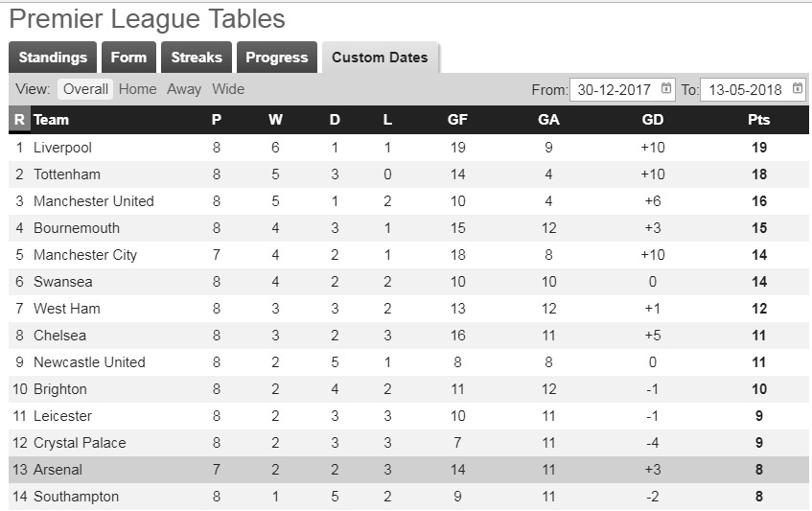This screenshot has height=511, width=812.
Task: Click the From date input 30-12-2017
Action: click(615, 90)
